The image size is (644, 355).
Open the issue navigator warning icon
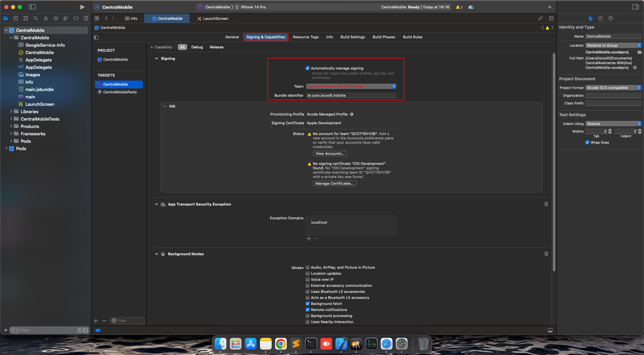(x=46, y=18)
